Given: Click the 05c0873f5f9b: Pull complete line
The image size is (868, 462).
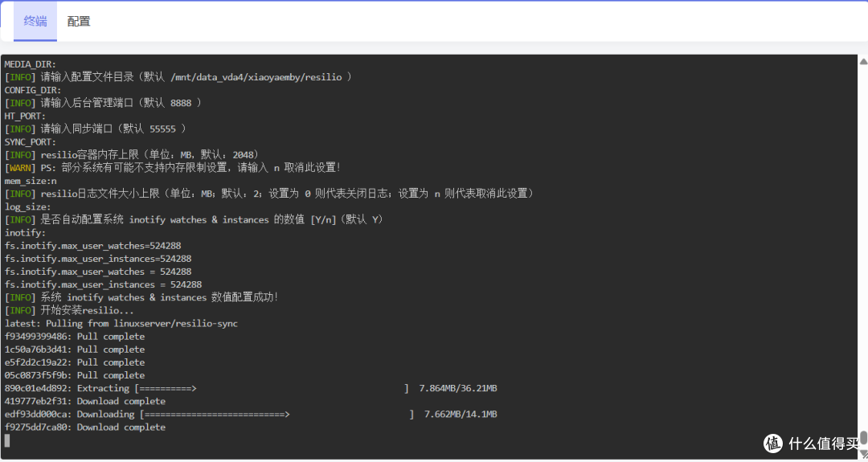Looking at the screenshot, I should tap(75, 375).
